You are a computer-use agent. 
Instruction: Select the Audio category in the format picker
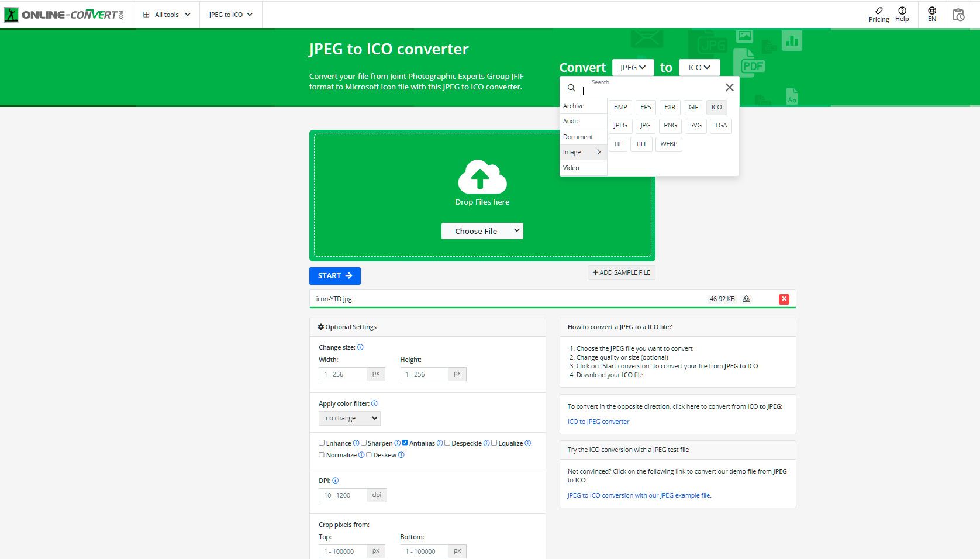pos(570,121)
